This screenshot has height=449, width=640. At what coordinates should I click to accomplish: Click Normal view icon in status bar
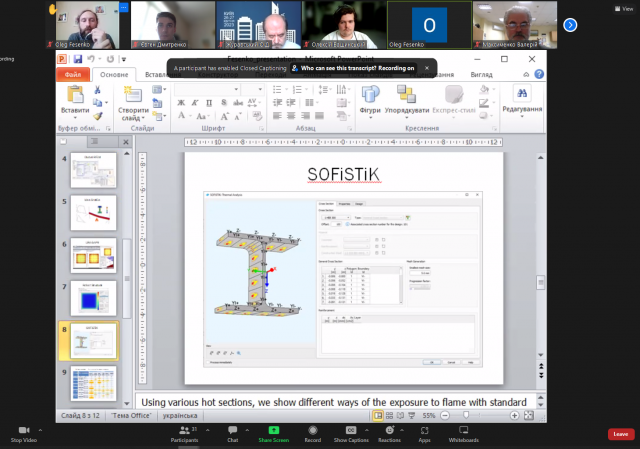(x=378, y=416)
